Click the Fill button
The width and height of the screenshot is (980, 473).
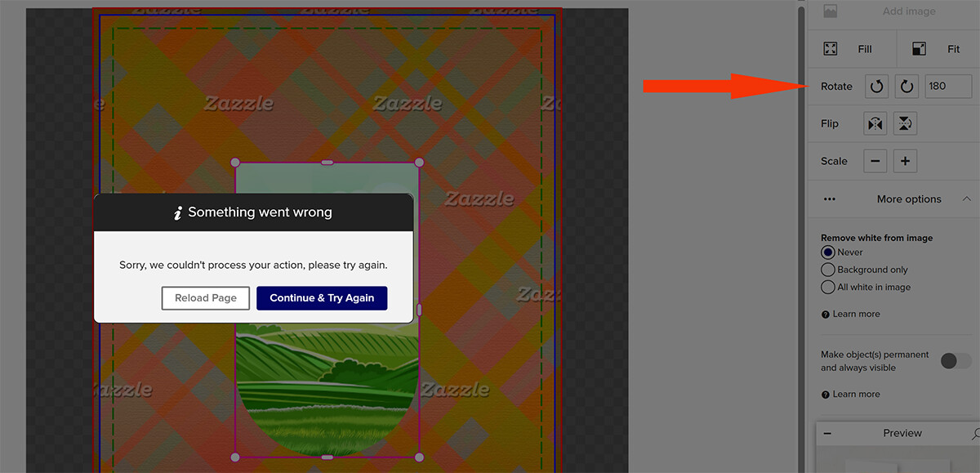(851, 49)
